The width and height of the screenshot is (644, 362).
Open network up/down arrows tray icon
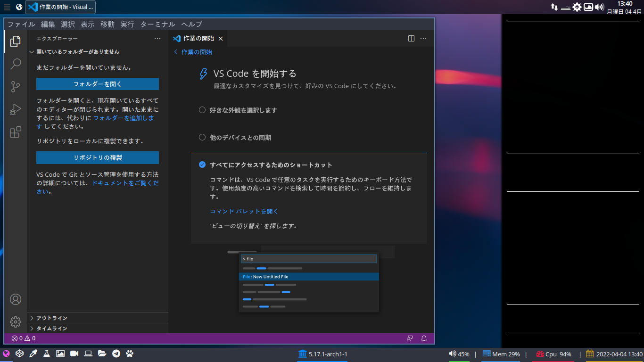[x=554, y=7]
